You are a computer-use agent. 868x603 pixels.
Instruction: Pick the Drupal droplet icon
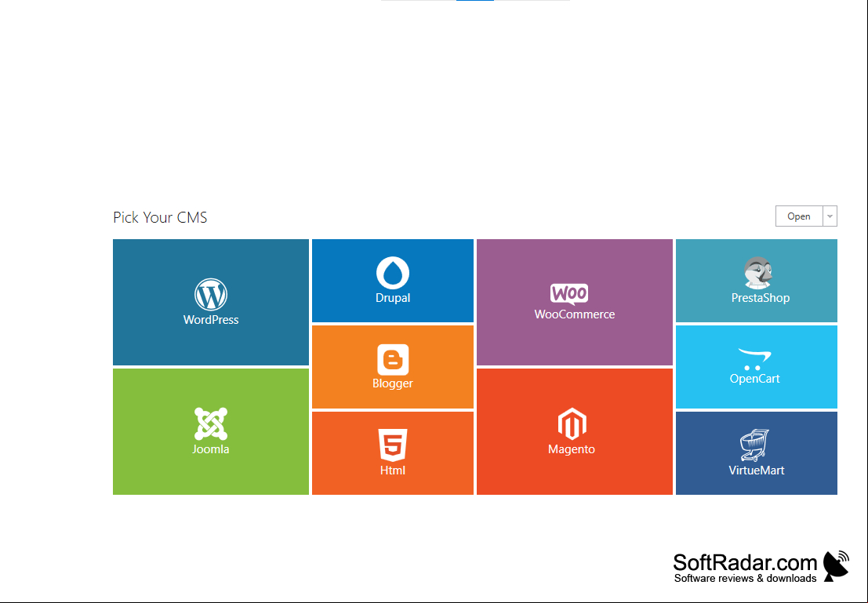point(393,273)
